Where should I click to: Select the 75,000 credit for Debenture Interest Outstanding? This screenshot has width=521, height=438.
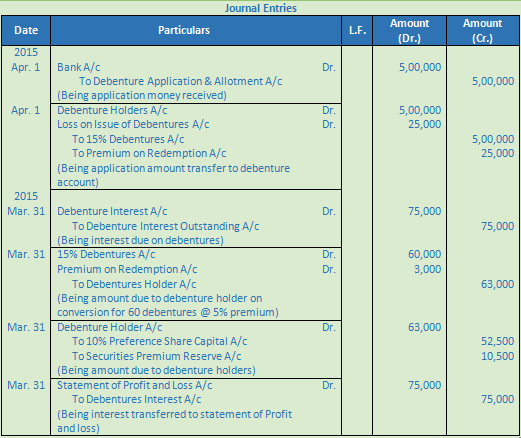(x=497, y=226)
